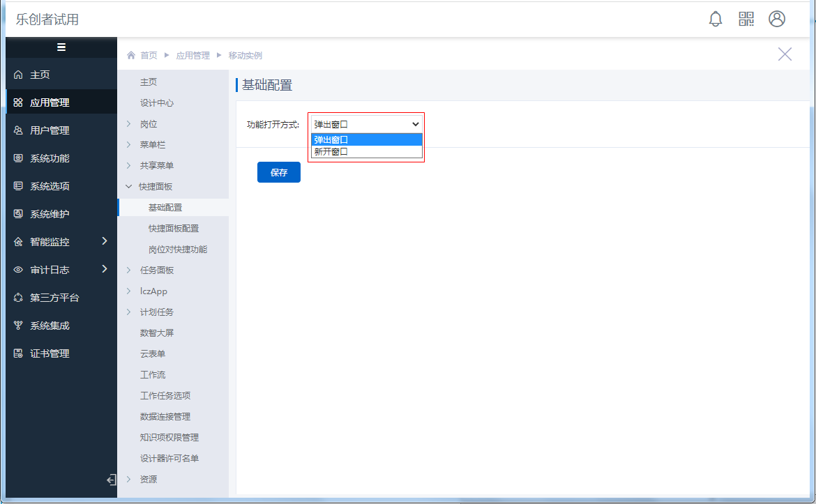Image resolution: width=816 pixels, height=504 pixels.
Task: Go to 主页 in the dark sidebar
Action: coord(40,75)
